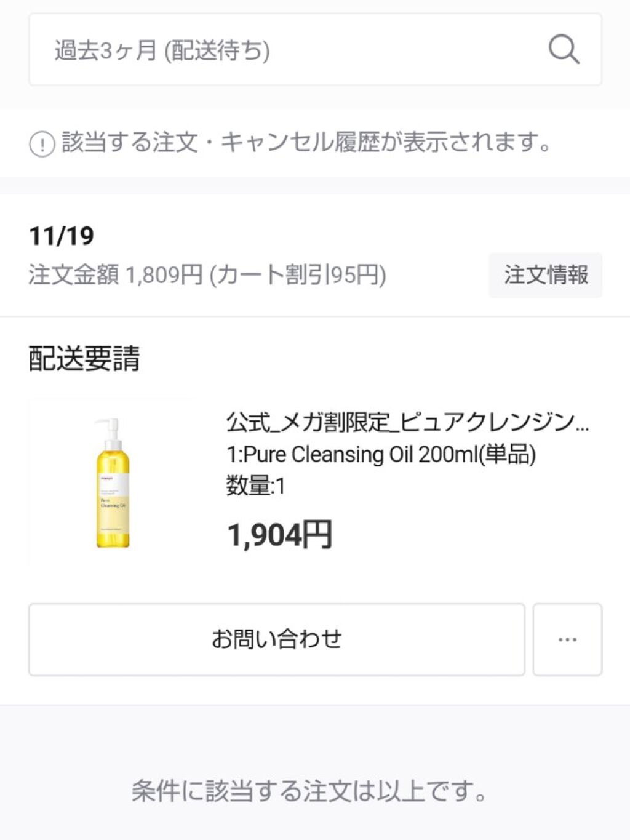
Task: Select the Pure Cleansing Oil 200ml(単品) option line
Action: (381, 455)
